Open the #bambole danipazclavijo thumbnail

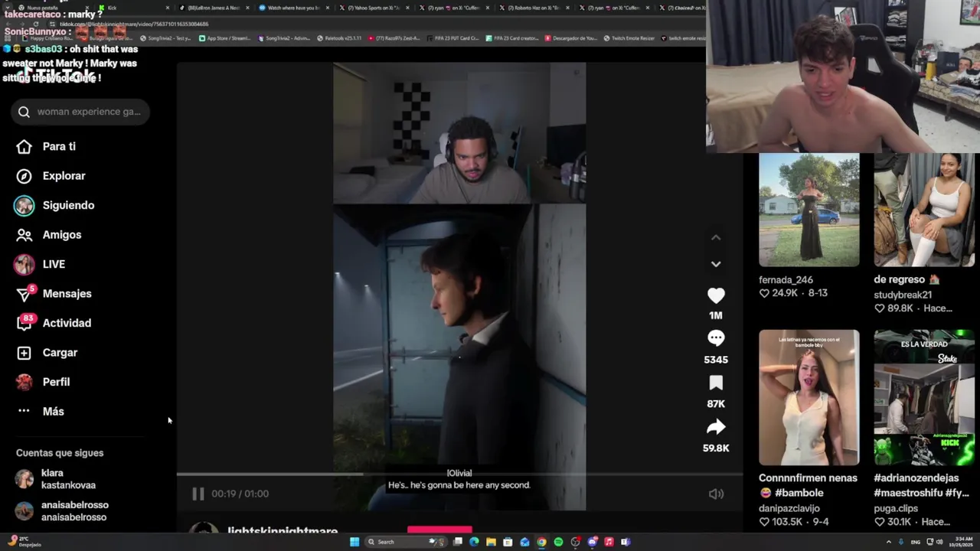[x=808, y=397]
